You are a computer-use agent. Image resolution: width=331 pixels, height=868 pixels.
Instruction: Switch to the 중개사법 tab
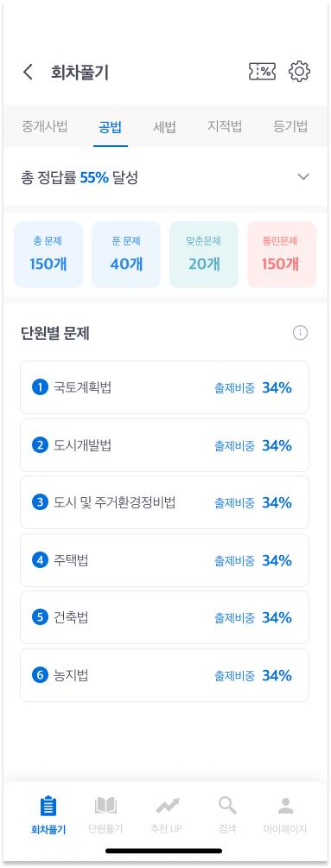pos(44,126)
